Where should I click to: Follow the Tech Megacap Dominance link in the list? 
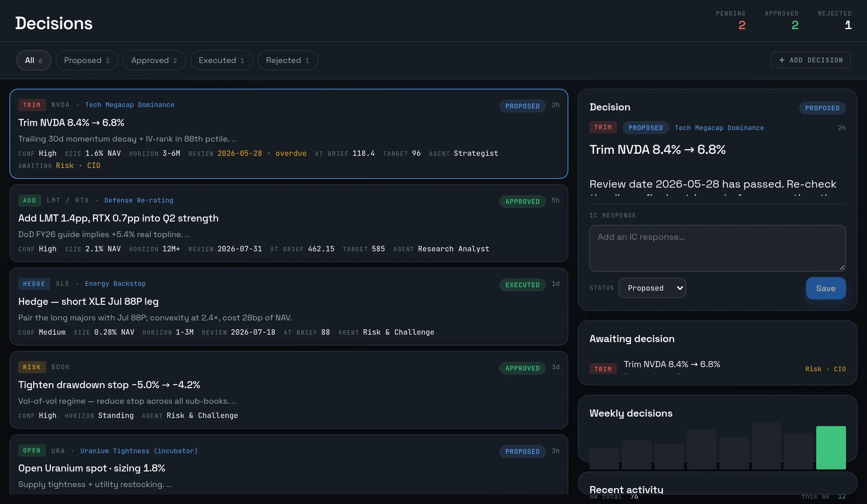(130, 105)
